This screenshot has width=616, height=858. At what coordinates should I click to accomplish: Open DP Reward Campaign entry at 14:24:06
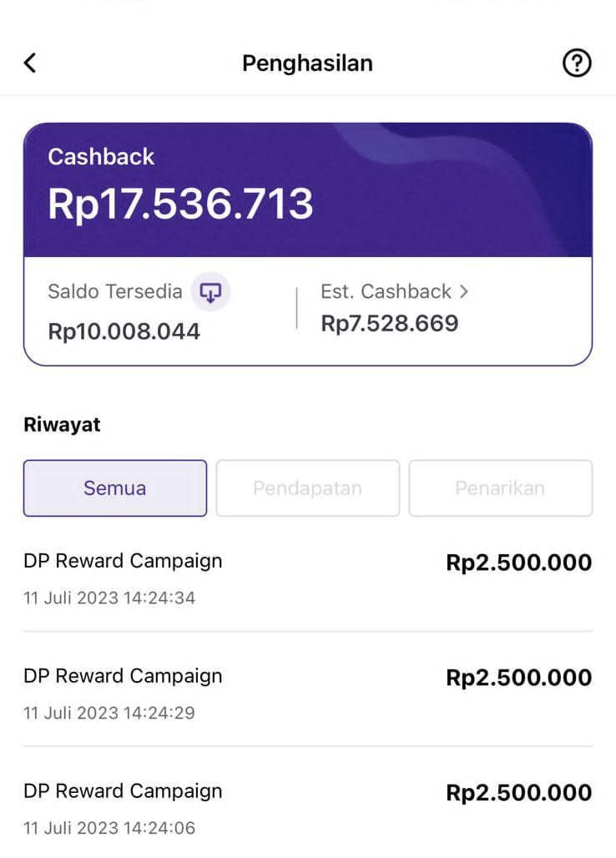point(307,809)
